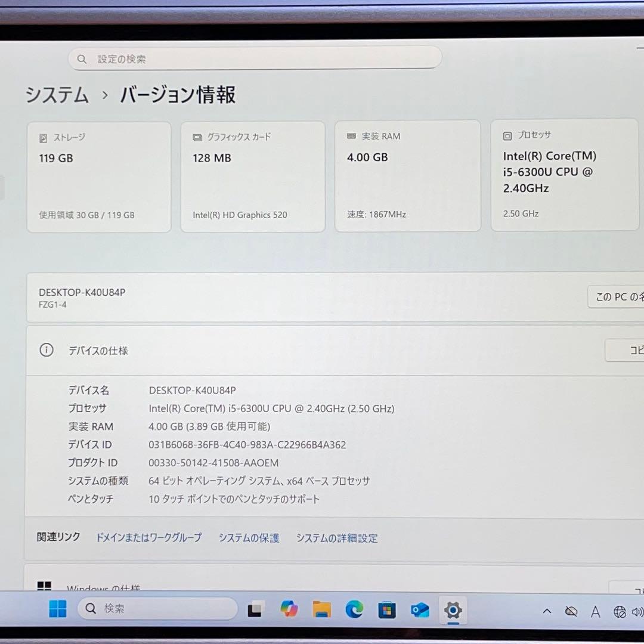Launch Microsoft Store from the taskbar
Screen dimensions: 644x644
pos(387,610)
